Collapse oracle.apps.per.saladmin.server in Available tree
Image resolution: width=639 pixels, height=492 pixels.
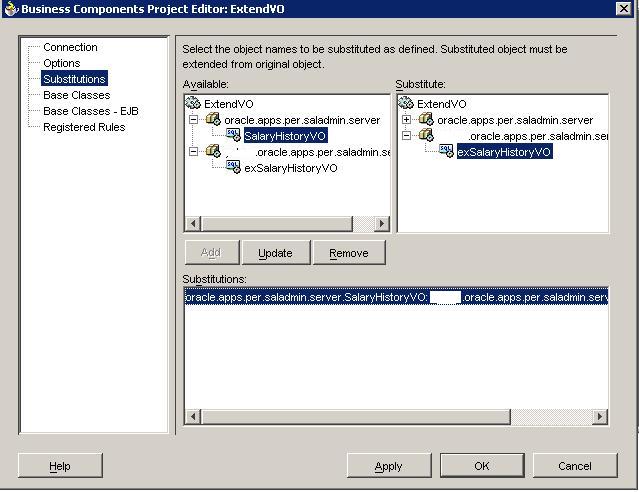[x=194, y=119]
